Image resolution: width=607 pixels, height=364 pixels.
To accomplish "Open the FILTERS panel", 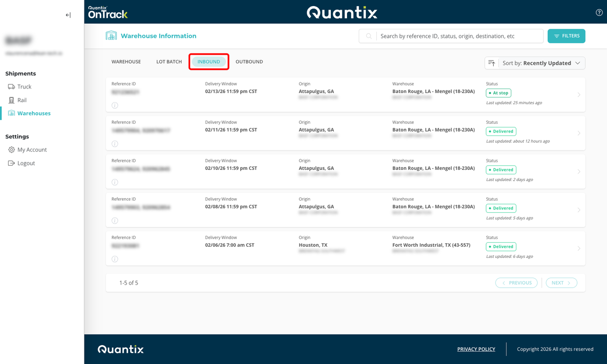I will click(x=566, y=36).
